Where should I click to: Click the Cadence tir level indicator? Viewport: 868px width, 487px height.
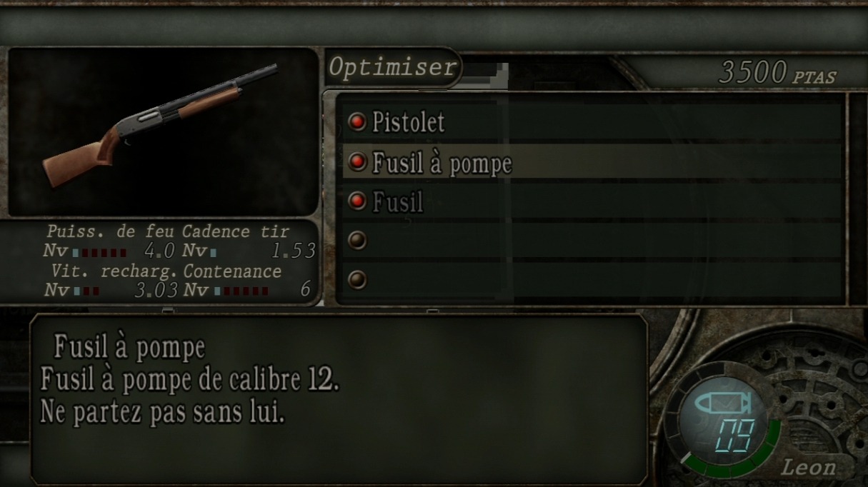tap(214, 252)
